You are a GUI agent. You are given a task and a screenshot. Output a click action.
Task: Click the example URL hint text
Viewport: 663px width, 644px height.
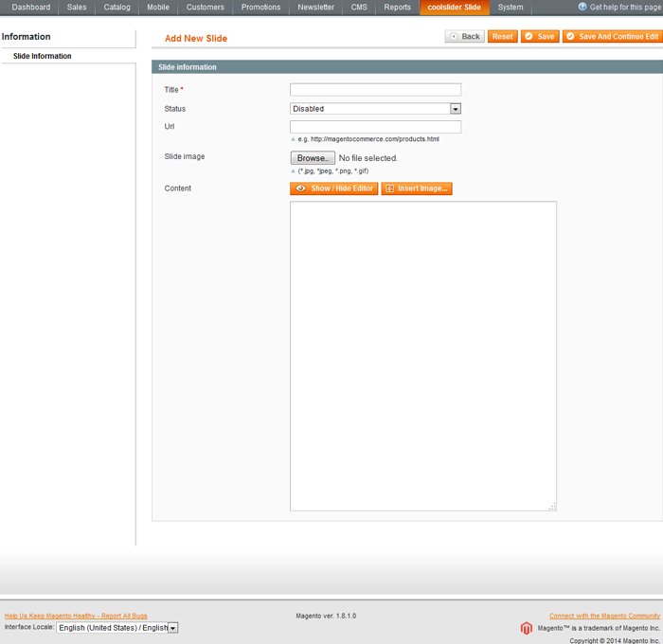click(368, 139)
